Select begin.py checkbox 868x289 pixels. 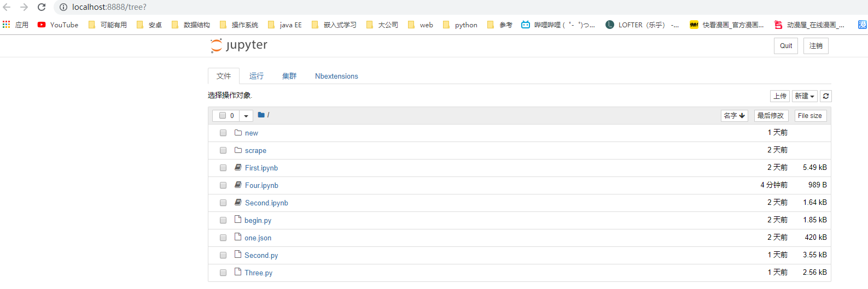tap(223, 220)
